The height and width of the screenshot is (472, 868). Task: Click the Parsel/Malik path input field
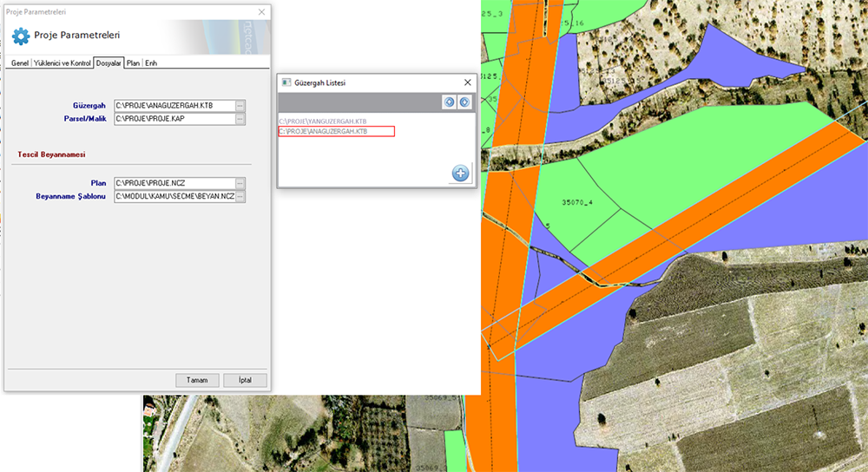pyautogui.click(x=174, y=119)
